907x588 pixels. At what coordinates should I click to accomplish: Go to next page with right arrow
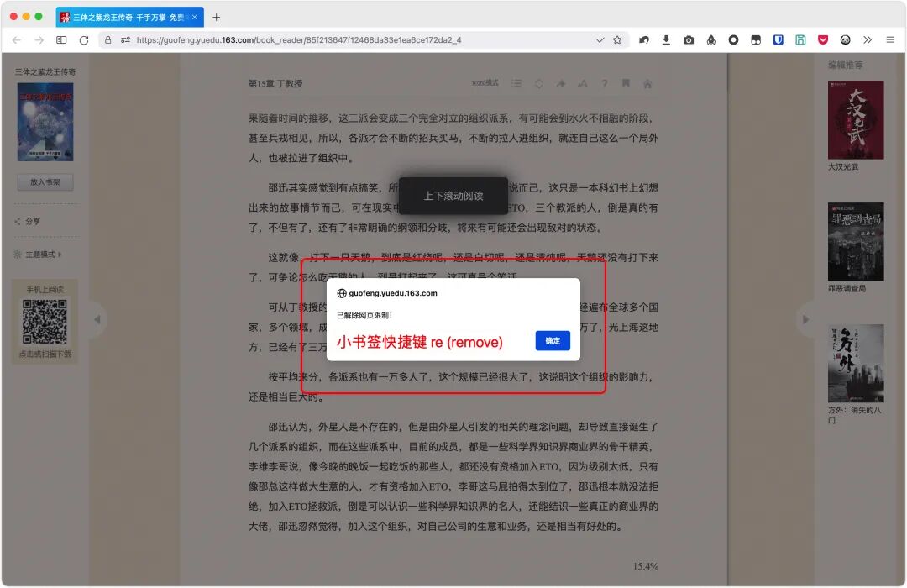pos(805,319)
